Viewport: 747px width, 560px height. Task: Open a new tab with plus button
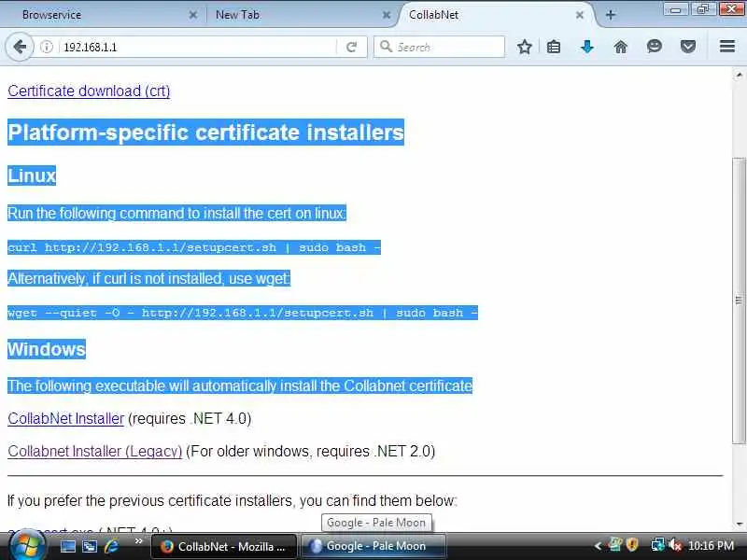[x=611, y=15]
